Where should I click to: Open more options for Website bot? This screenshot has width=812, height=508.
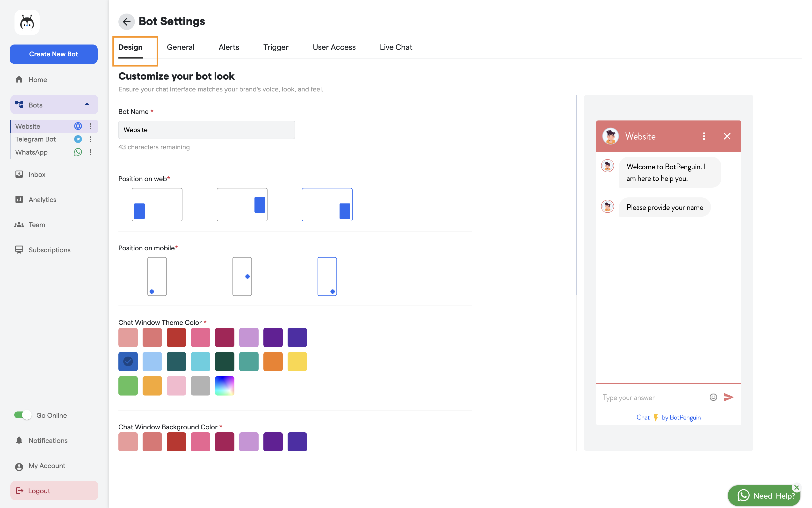coord(90,126)
